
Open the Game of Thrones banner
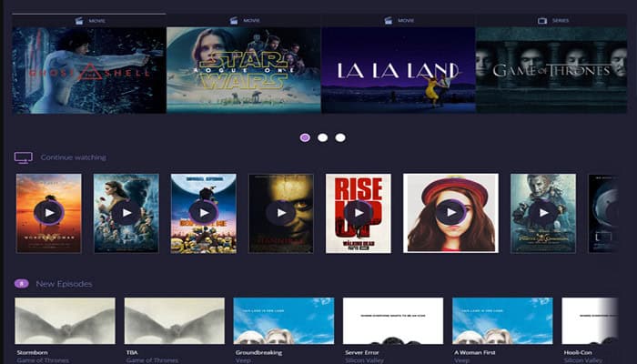tap(551, 70)
